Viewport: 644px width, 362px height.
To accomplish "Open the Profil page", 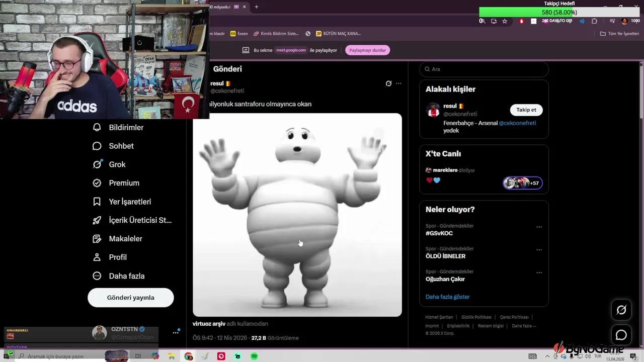I will pyautogui.click(x=110, y=257).
